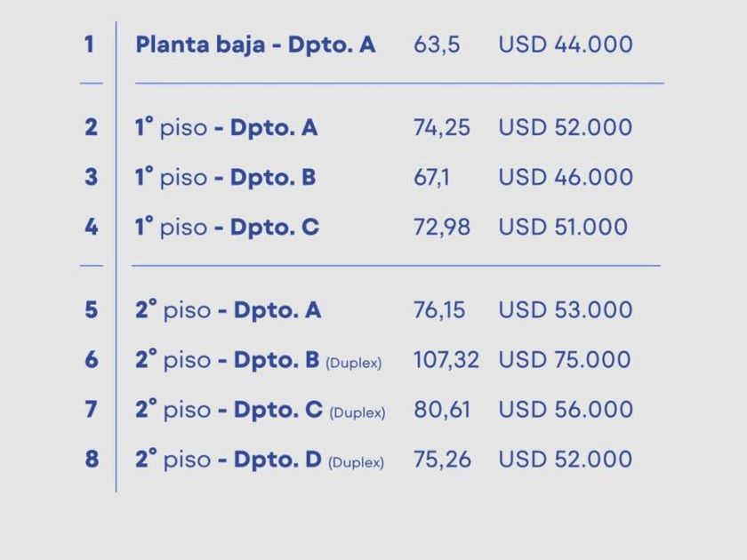This screenshot has height=560, width=747.
Task: Click the 'Planta baja - Dpto. A' label
Action: (255, 44)
